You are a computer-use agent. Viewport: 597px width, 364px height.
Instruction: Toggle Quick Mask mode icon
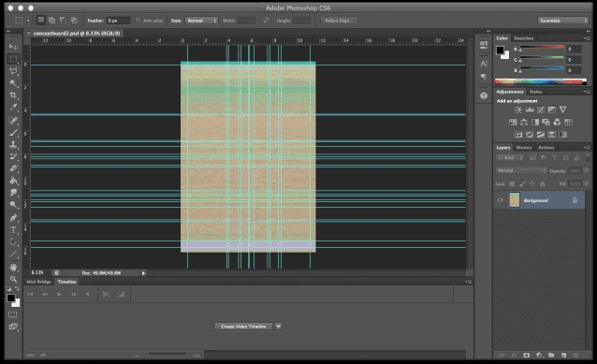(x=12, y=314)
